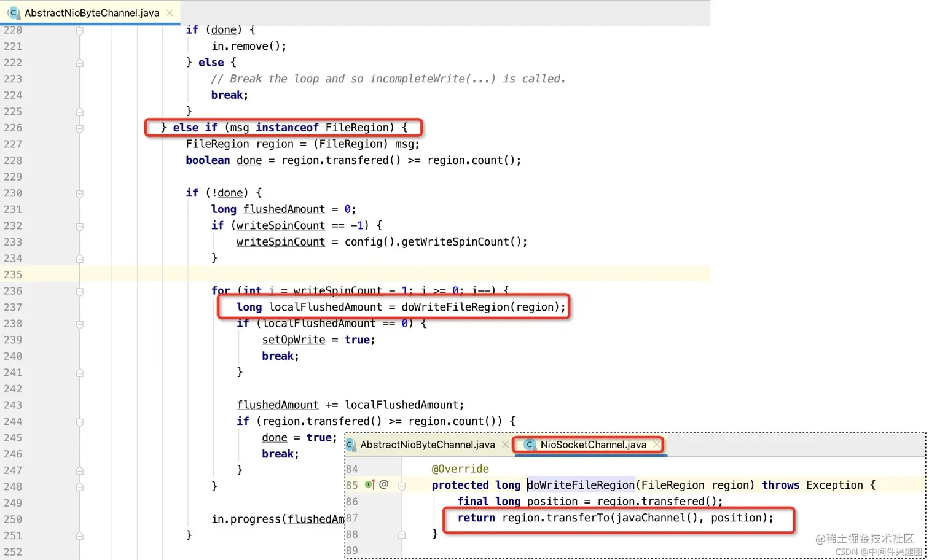Click the Java class icon on top tab
Image resolution: width=929 pixels, height=560 pixels.
pyautogui.click(x=14, y=12)
